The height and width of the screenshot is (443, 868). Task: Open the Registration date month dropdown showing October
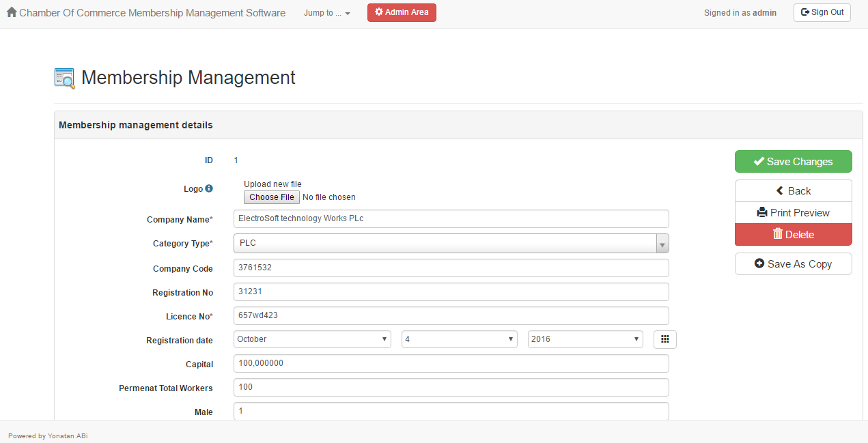[x=311, y=339]
